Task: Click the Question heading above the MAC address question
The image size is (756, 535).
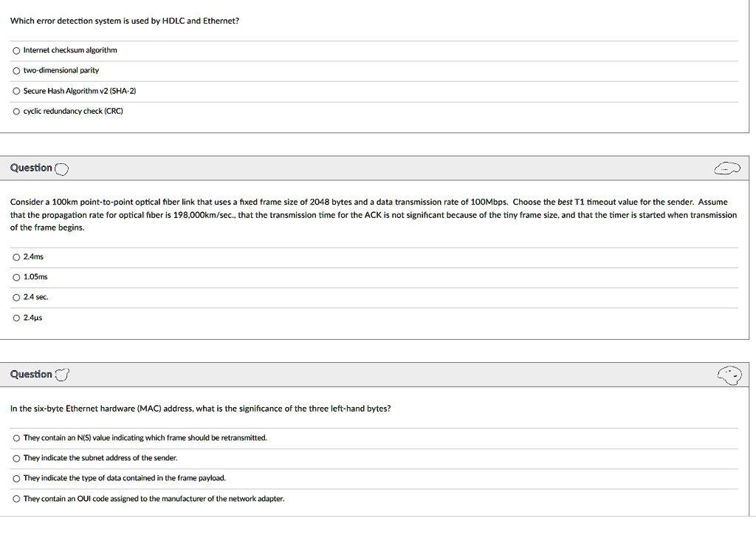Action: coord(31,375)
